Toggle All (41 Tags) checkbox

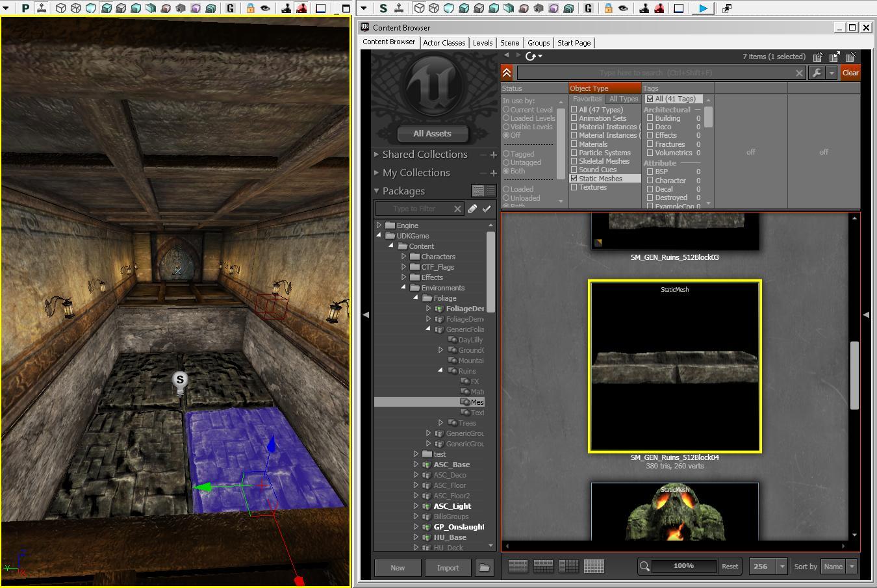click(x=650, y=99)
